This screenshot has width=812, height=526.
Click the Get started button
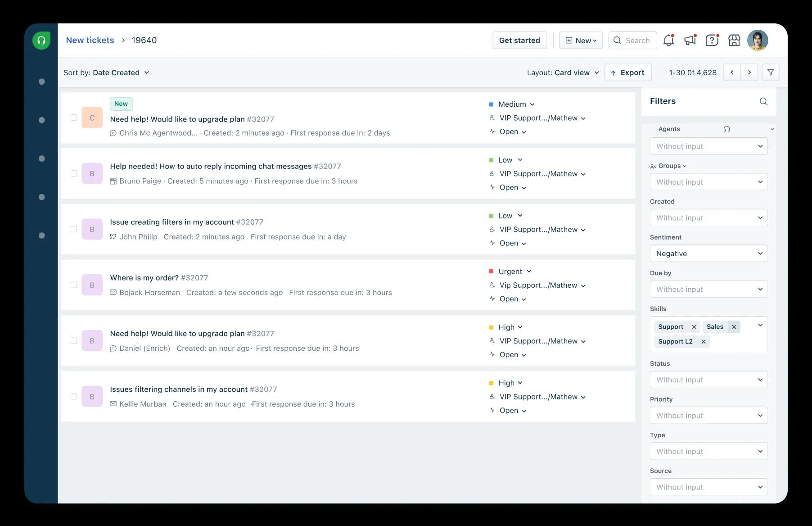click(x=519, y=41)
